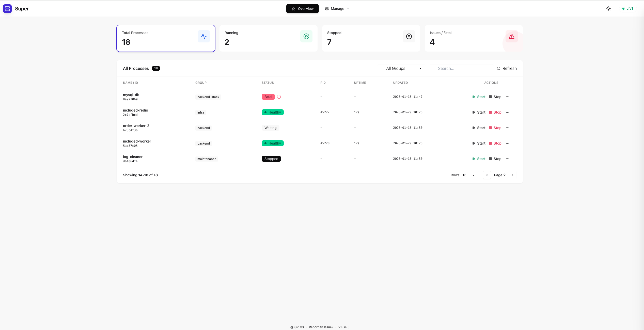
Task: Click process ID 8e923060
Action: point(130,99)
